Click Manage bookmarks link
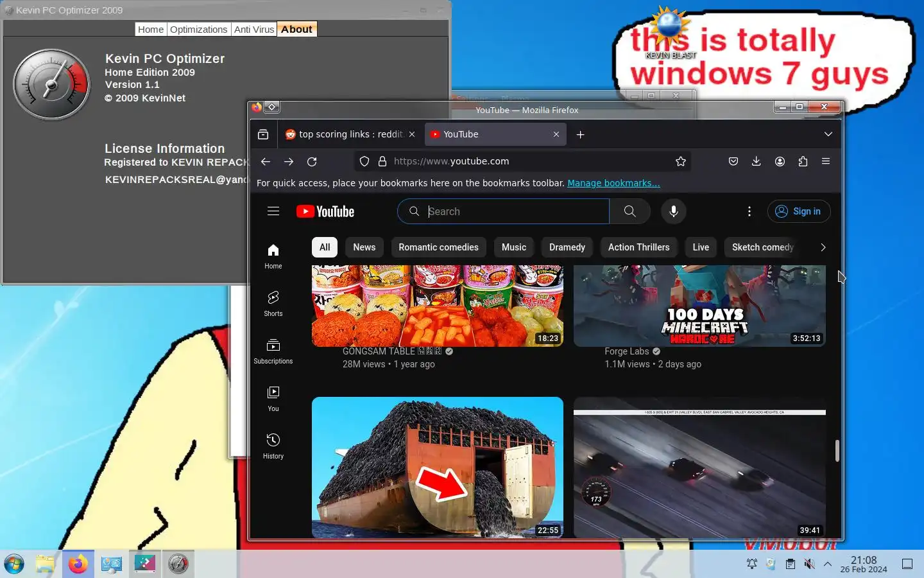 [x=613, y=183]
